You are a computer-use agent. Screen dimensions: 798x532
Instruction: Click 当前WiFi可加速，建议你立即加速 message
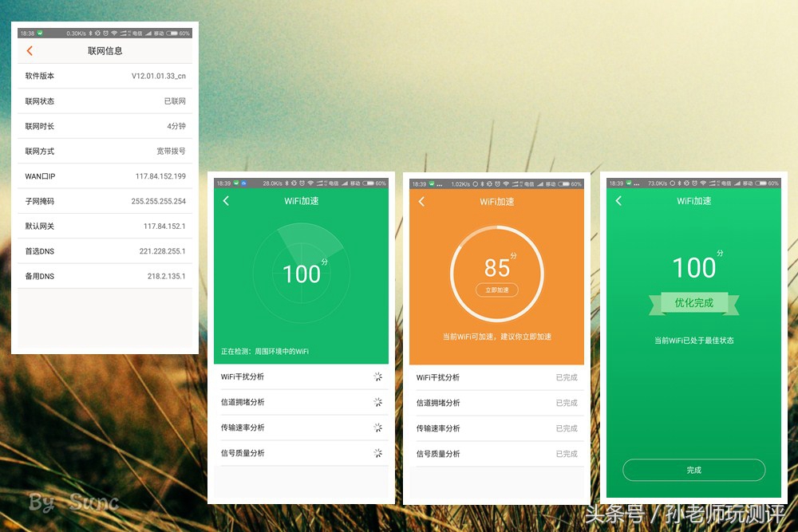[496, 337]
